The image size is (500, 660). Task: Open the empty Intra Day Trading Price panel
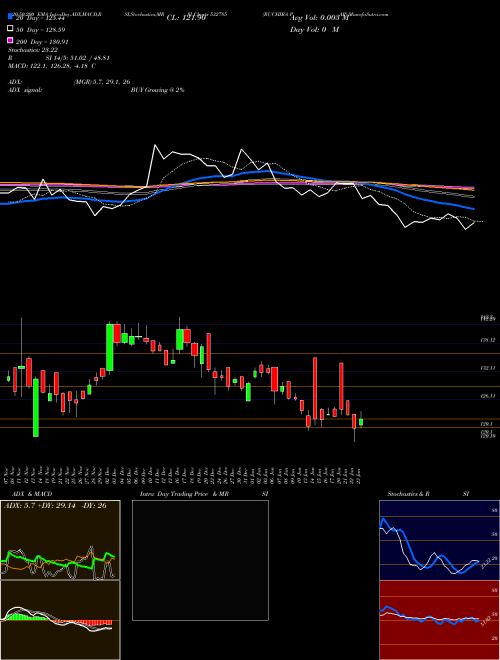coord(200,560)
